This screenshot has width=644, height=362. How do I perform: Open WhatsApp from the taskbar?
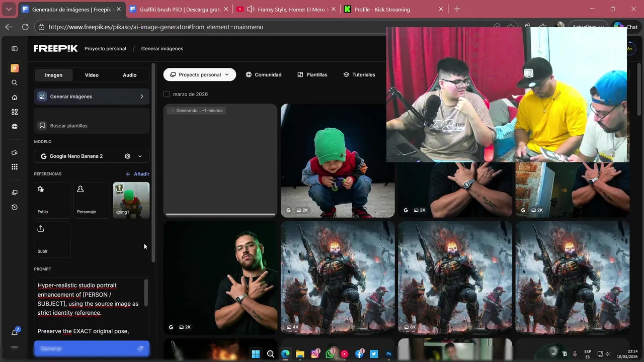(330, 354)
